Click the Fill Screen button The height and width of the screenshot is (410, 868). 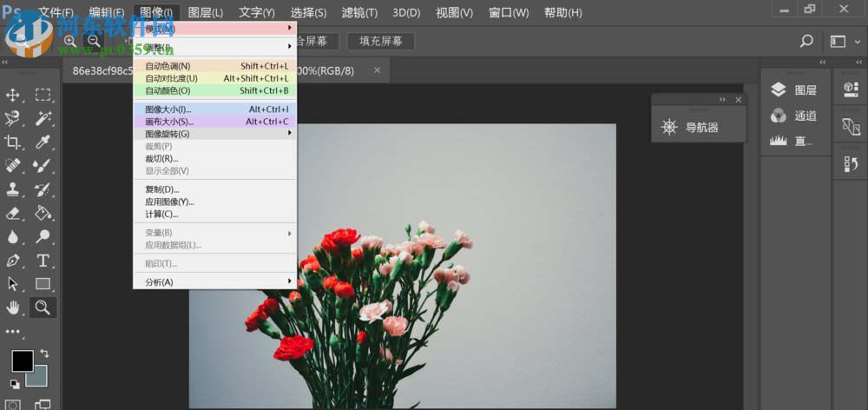click(380, 41)
